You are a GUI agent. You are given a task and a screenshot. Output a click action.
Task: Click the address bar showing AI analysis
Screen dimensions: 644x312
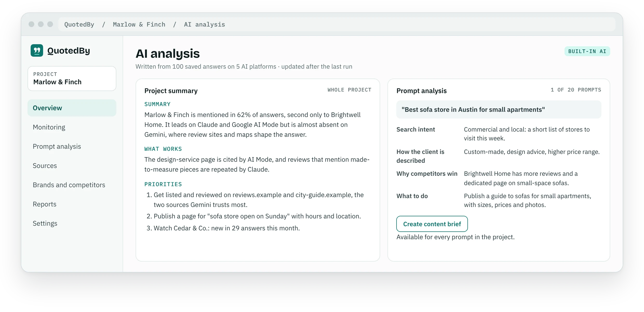(337, 24)
